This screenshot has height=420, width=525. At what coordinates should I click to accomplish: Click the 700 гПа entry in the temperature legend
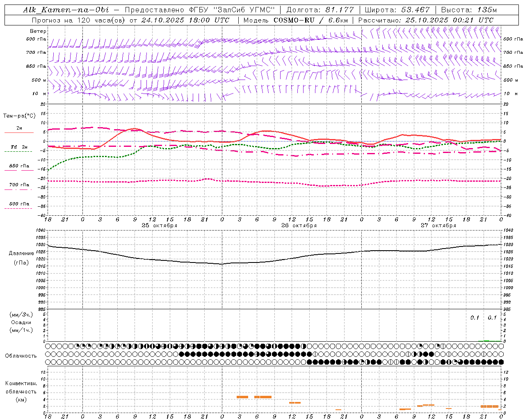click(19, 185)
